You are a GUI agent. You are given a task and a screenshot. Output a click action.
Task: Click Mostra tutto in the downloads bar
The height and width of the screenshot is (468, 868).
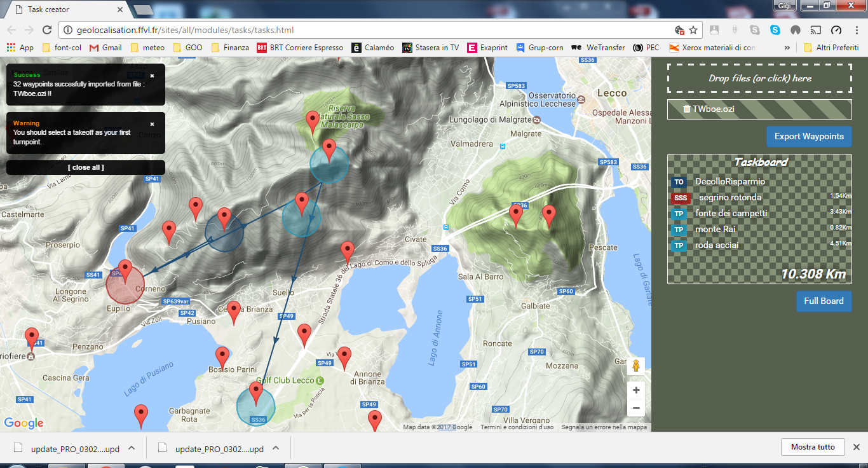point(813,447)
